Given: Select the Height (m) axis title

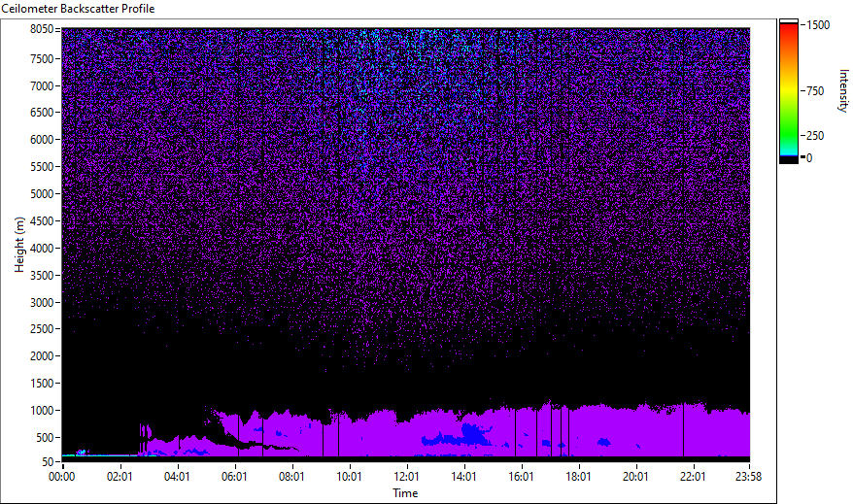Looking at the screenshot, I should coord(19,245).
